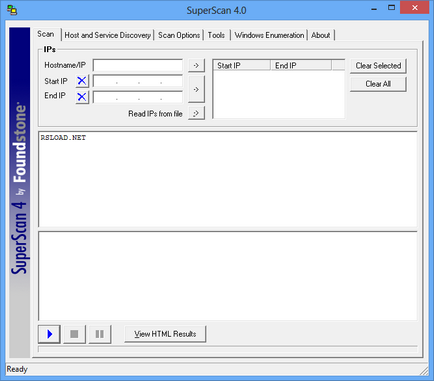Open the Read IPs from file arrow button
The width and height of the screenshot is (434, 381).
click(x=196, y=113)
